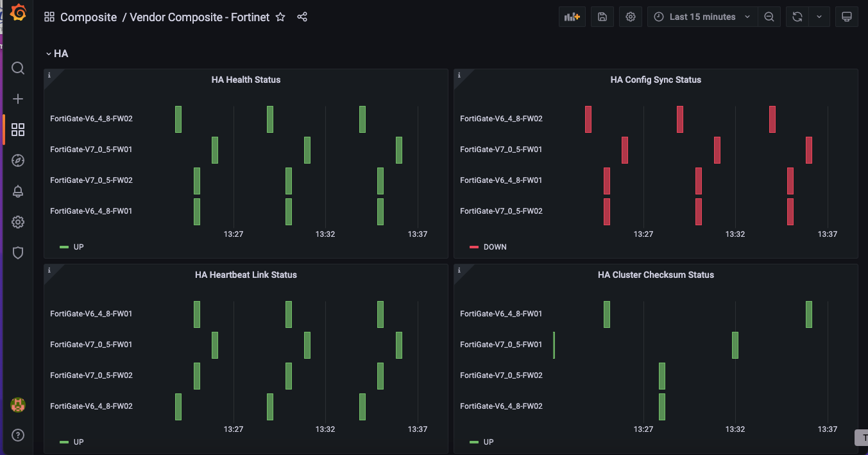Click the dashboard grid icon beside Composite
868x455 pixels.
49,17
